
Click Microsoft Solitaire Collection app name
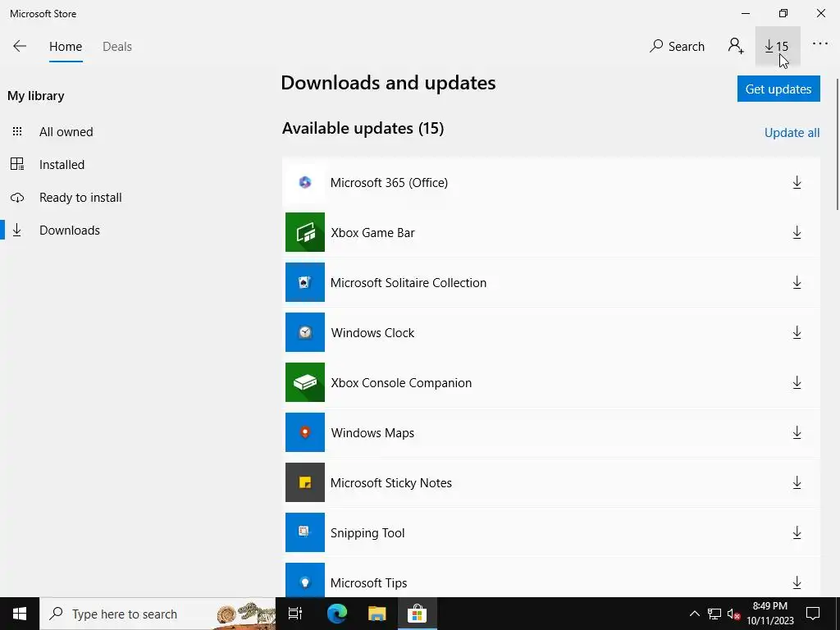click(409, 283)
